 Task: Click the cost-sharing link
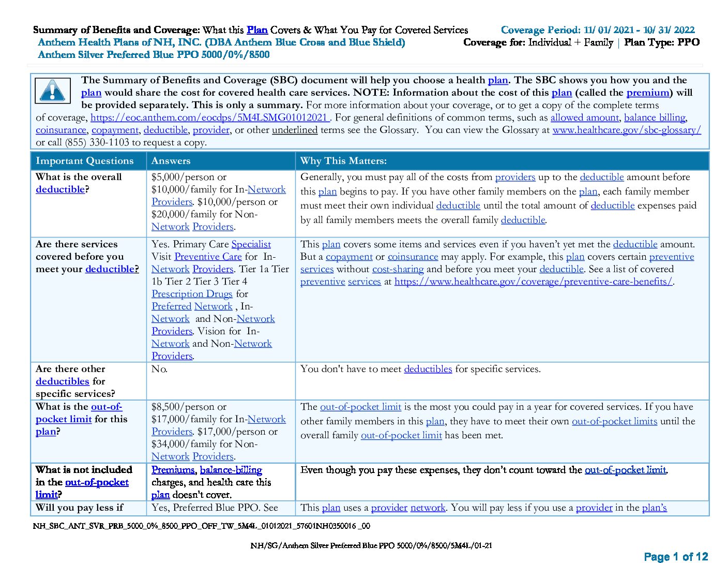click(x=398, y=269)
